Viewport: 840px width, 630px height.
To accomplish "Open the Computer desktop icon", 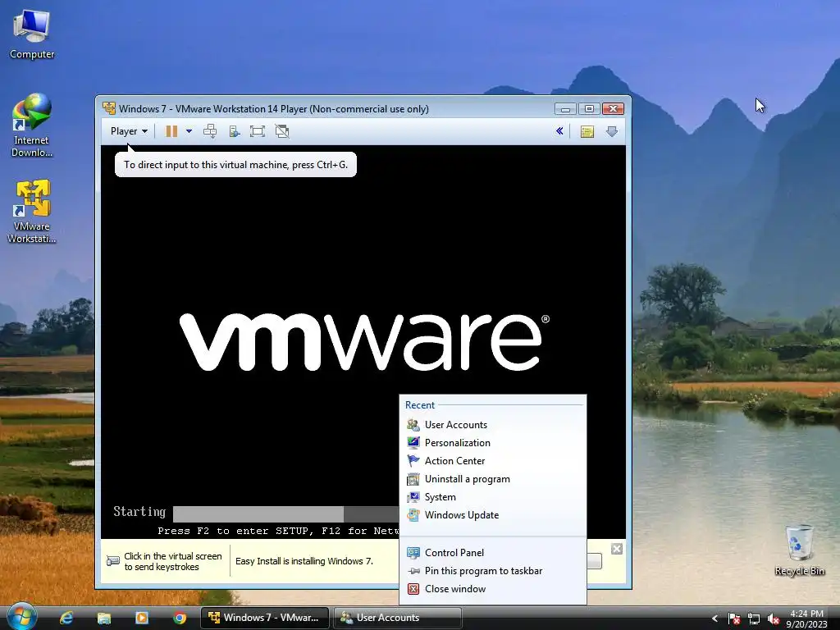I will 32,34.
